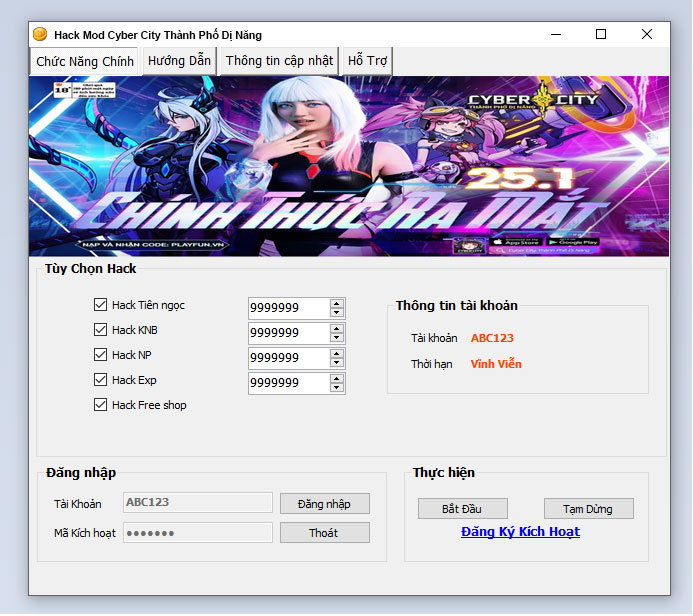This screenshot has width=693, height=616.
Task: Click the Thông tin tài khoản group label
Action: click(x=457, y=305)
